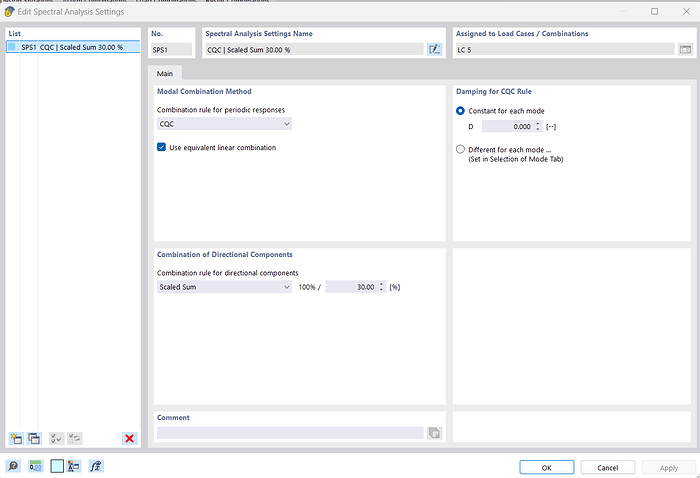The height and width of the screenshot is (478, 700).
Task: Open the comment library icon
Action: point(435,433)
